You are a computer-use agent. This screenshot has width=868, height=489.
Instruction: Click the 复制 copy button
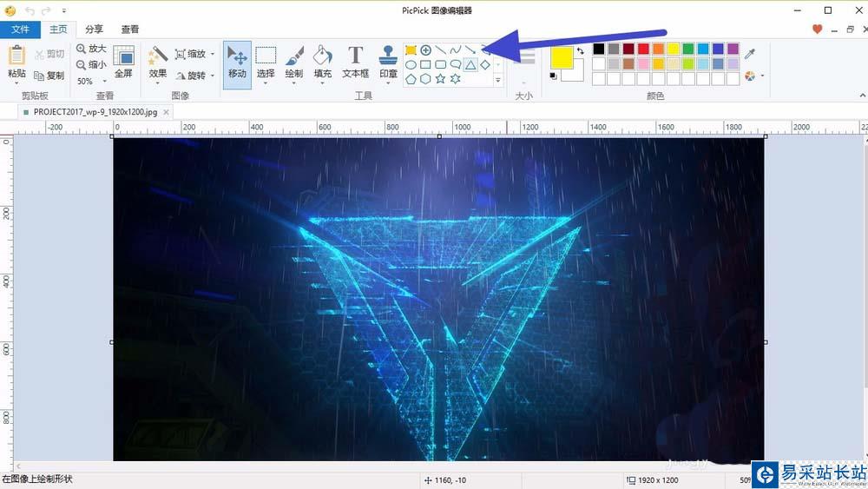49,76
